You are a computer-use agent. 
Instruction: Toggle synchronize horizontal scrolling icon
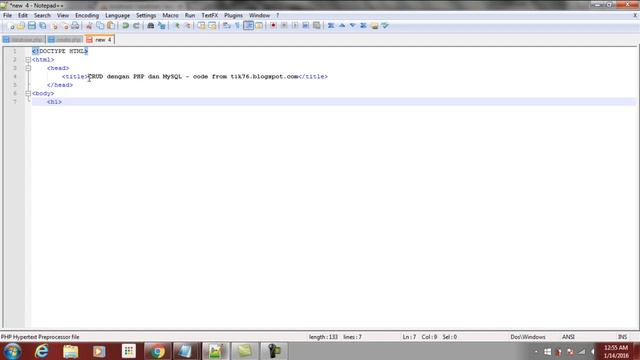(212, 26)
